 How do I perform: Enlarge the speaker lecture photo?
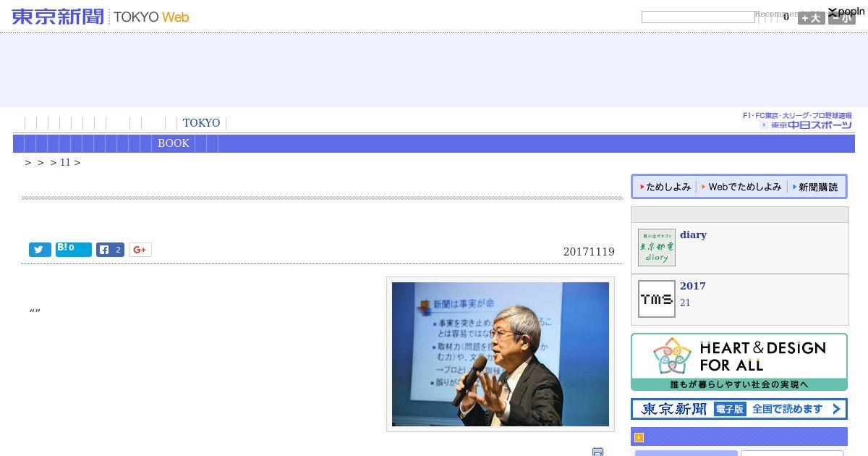tap(501, 354)
